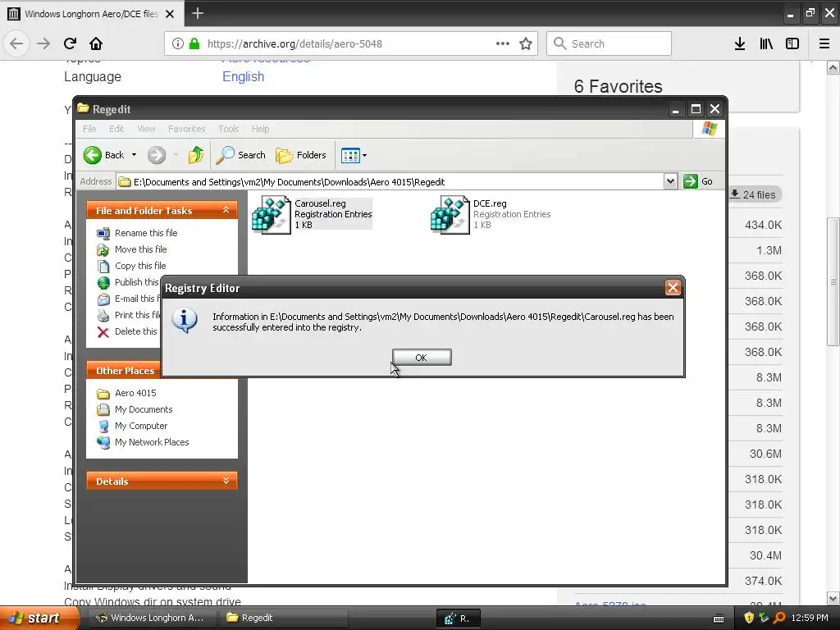Select the Carousel.reg file icon
Image resolution: width=840 pixels, height=630 pixels.
pos(271,214)
